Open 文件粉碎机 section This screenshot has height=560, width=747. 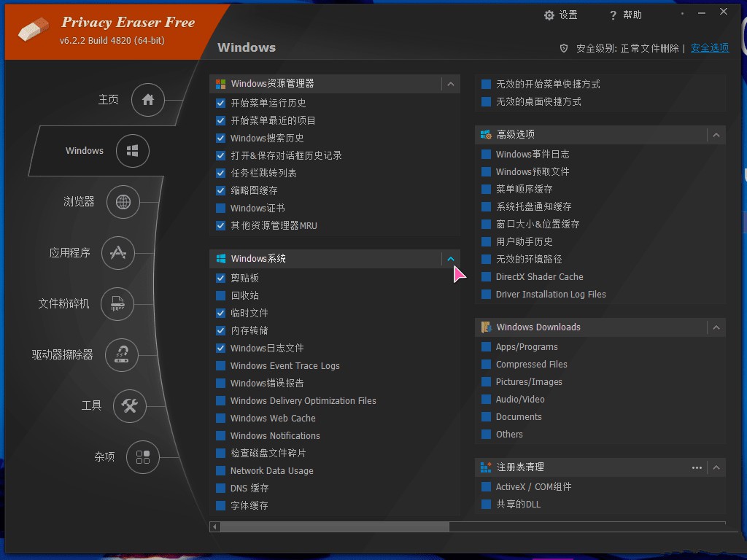click(63, 304)
